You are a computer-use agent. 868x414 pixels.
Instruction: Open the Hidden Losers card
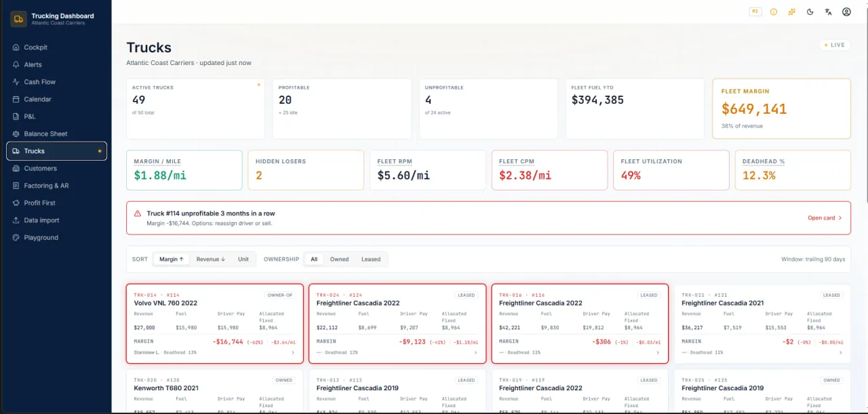tap(306, 170)
